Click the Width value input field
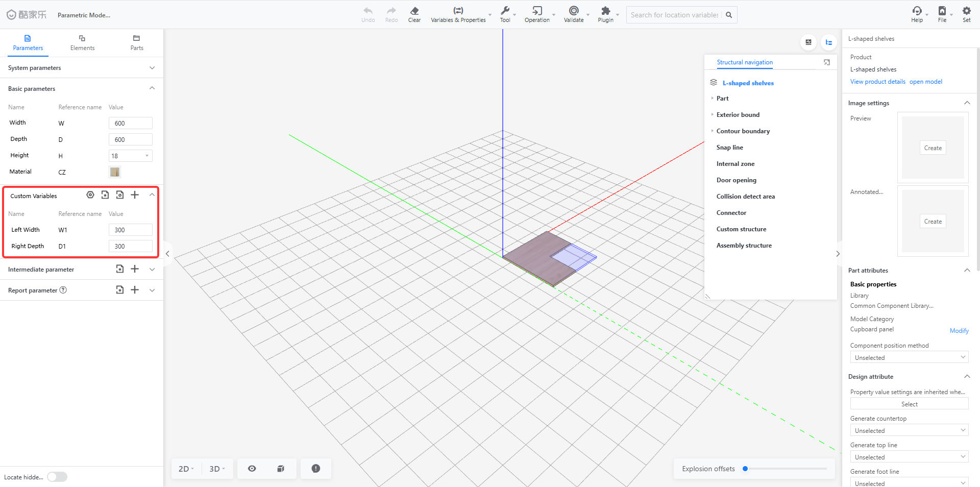The width and height of the screenshot is (980, 487). [131, 123]
